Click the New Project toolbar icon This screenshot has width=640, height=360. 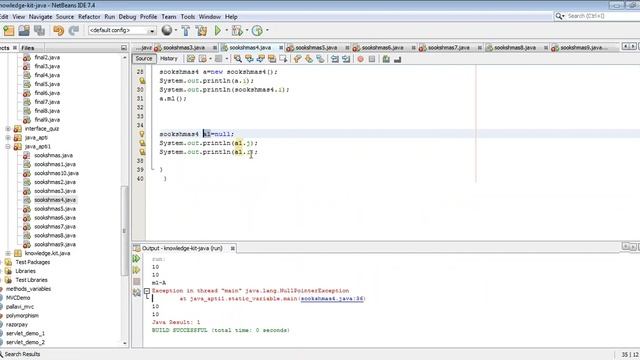(x=9, y=30)
